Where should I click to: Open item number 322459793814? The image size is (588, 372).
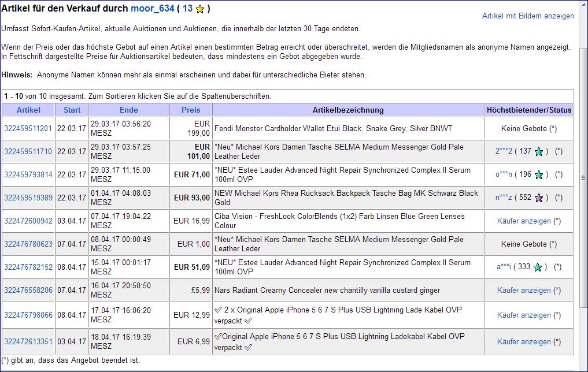(x=28, y=174)
